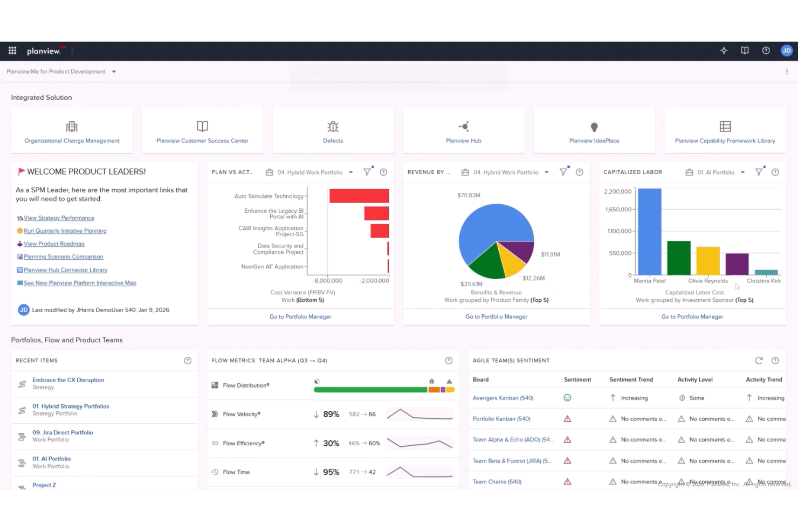Open filter icon in Plan vs Act panel
This screenshot has height=532, width=798.
coord(367,172)
